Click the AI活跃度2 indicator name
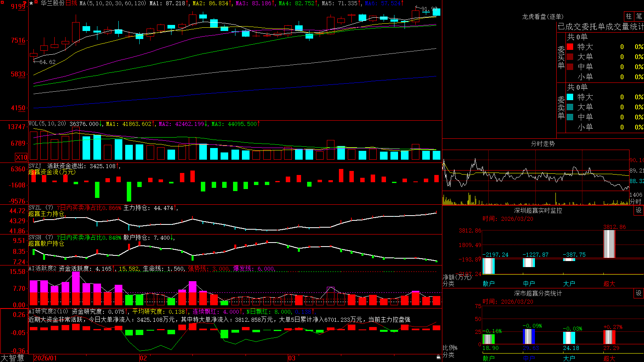The width and height of the screenshot is (644, 362). (42, 268)
